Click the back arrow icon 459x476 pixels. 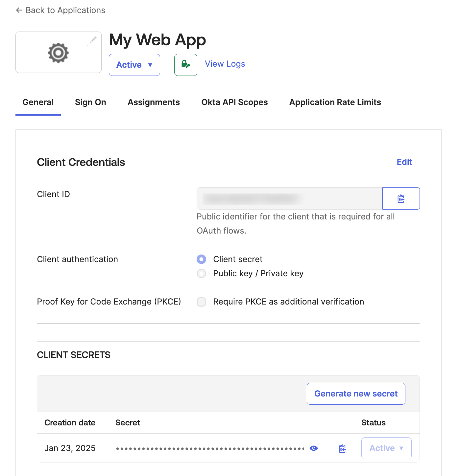pos(19,10)
